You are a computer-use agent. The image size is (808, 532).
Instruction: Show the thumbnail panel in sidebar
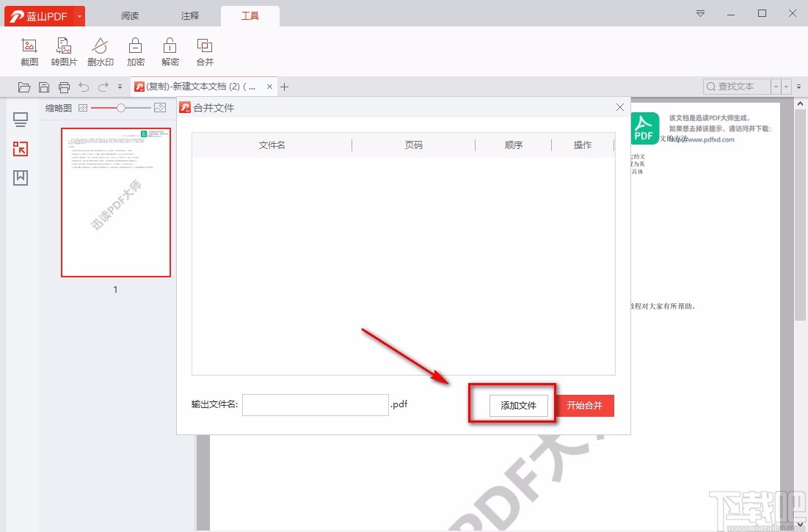[21, 149]
